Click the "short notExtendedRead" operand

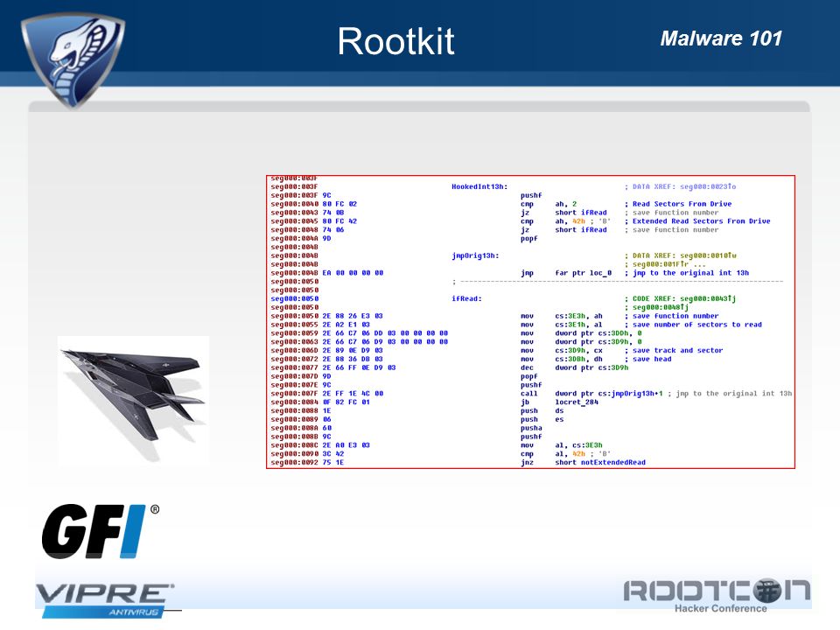pyautogui.click(x=600, y=462)
